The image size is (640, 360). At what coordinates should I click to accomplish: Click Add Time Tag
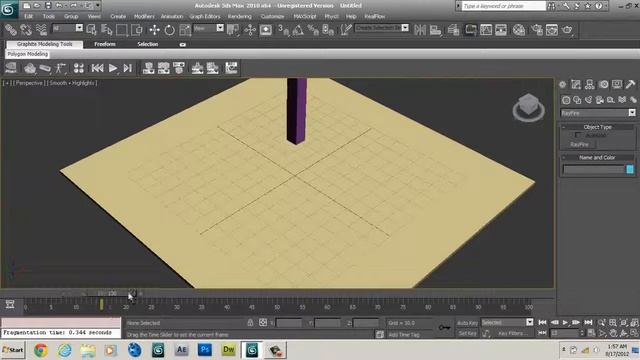404,334
